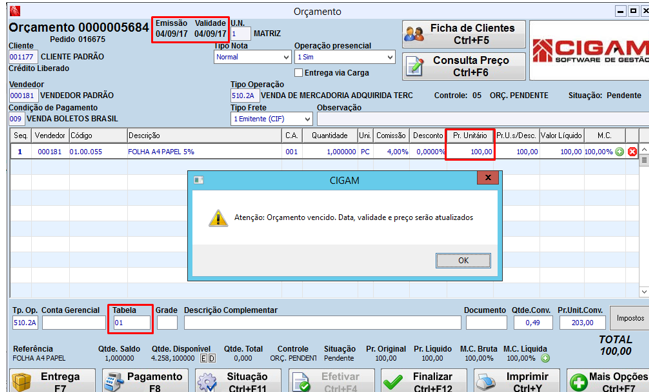Screen dimensions: 649x392
Task: Open Ficha de Clientes Ctrl+F5
Action: (x=464, y=34)
